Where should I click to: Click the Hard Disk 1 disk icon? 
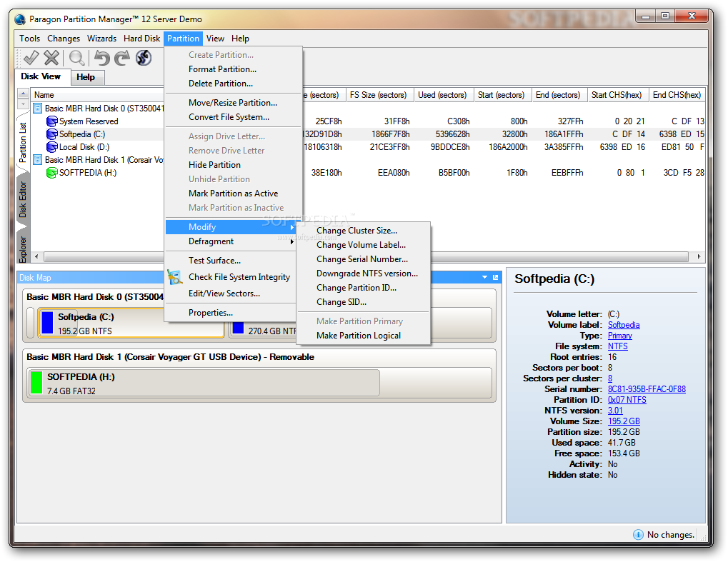coord(38,160)
